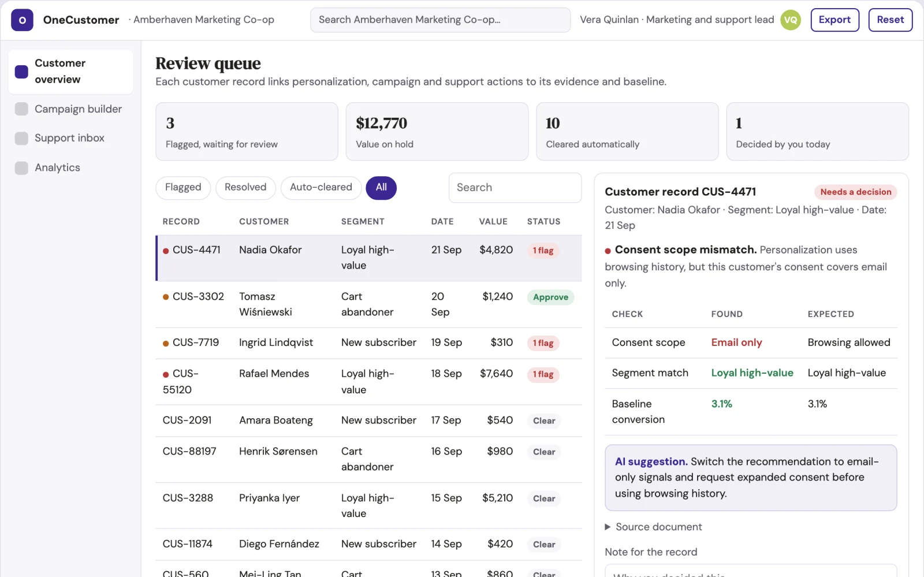Focus the Search Amberhaven Marketing Co-op field
This screenshot has height=577, width=924.
click(x=440, y=20)
